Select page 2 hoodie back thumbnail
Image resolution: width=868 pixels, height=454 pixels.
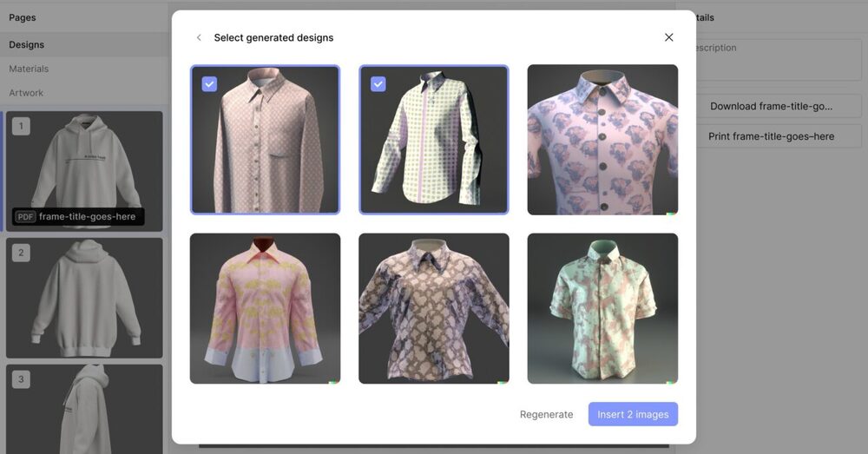(85, 298)
